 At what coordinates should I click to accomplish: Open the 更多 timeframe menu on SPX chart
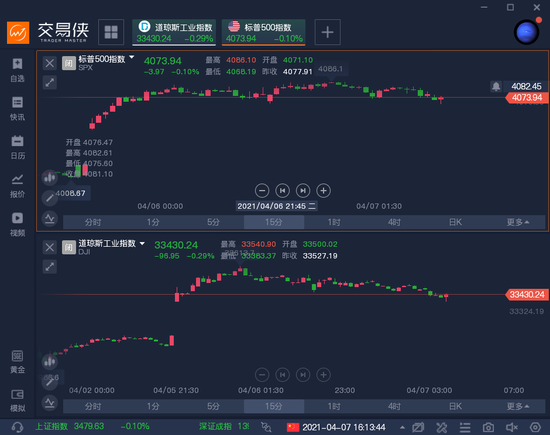click(x=518, y=222)
